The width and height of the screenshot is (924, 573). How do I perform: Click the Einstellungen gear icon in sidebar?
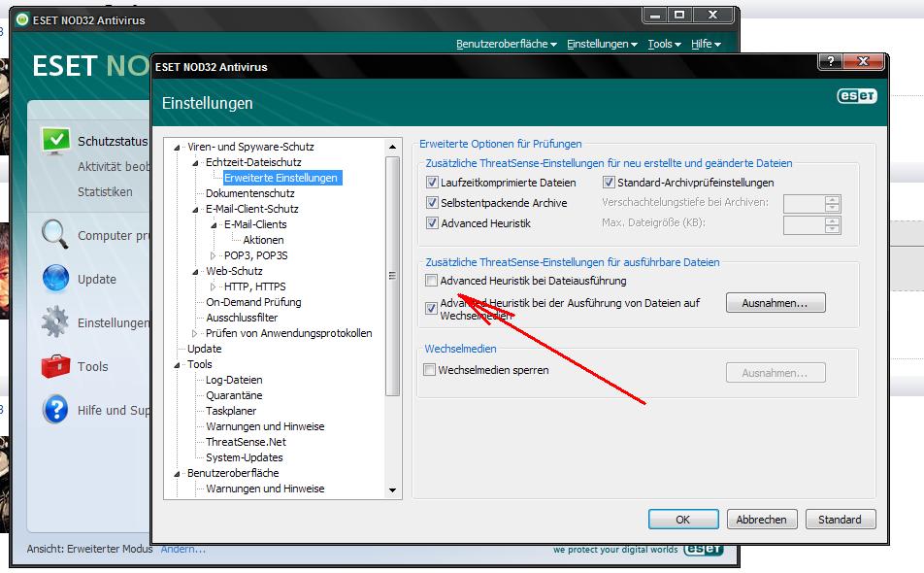(x=55, y=322)
